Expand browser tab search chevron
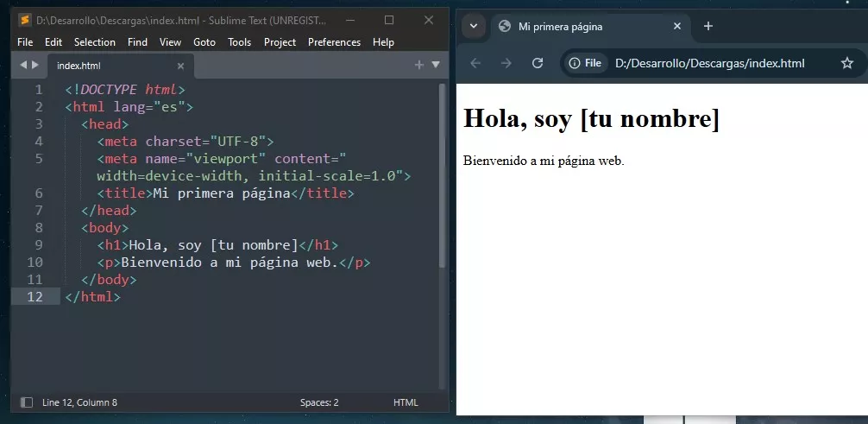This screenshot has width=868, height=424. click(474, 26)
